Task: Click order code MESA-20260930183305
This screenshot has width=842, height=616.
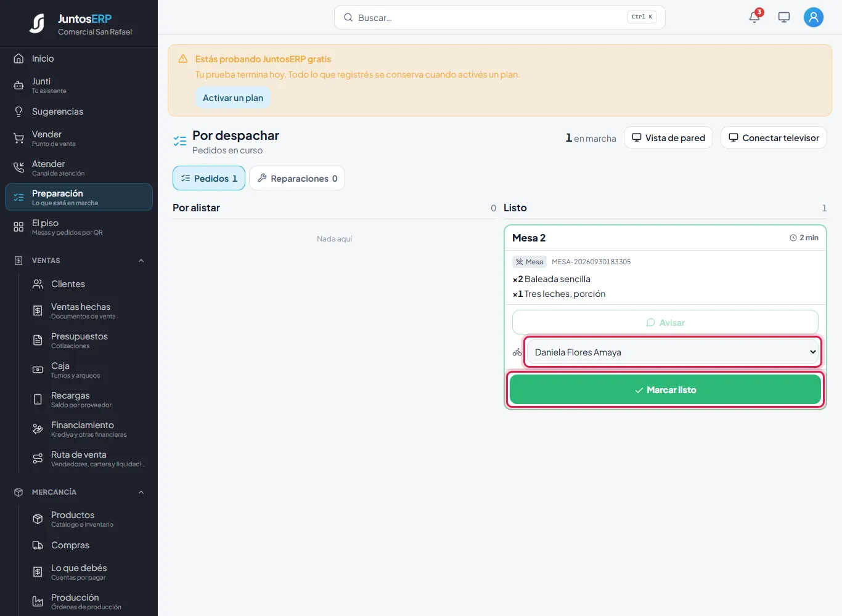Action: click(591, 262)
